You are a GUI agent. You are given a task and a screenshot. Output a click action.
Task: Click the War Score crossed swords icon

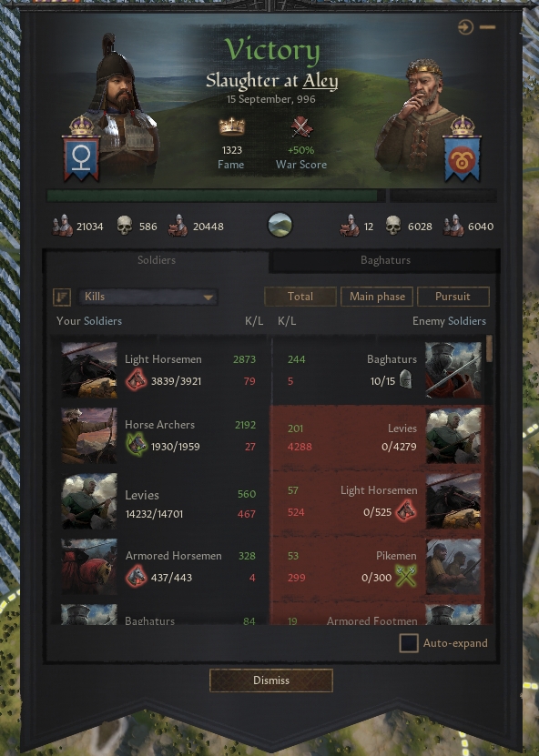pyautogui.click(x=301, y=127)
